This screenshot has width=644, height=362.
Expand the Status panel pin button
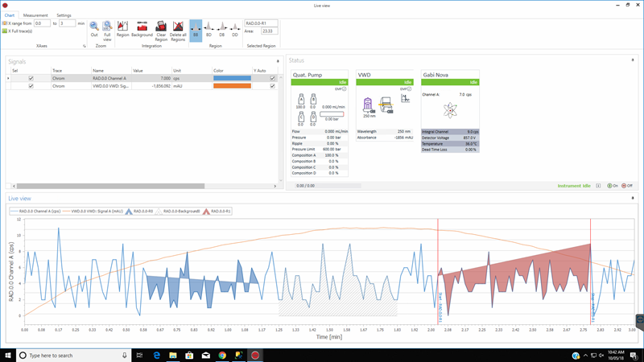point(633,60)
